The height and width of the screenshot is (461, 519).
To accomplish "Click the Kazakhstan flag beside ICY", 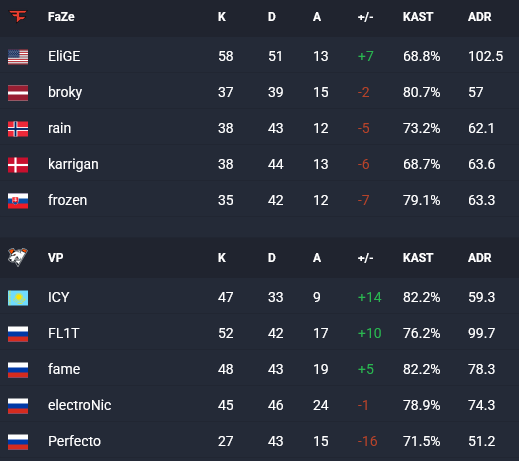I will point(18,298).
